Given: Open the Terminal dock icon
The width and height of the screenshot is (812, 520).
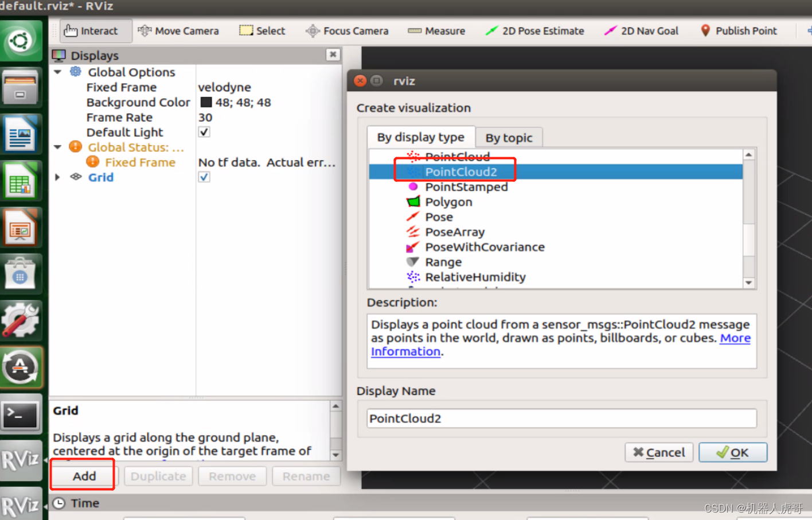Looking at the screenshot, I should (21, 413).
